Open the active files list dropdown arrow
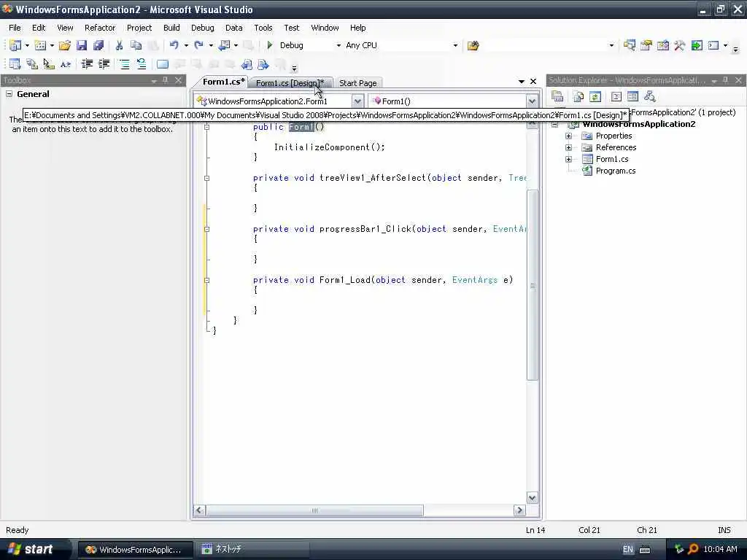 point(521,82)
